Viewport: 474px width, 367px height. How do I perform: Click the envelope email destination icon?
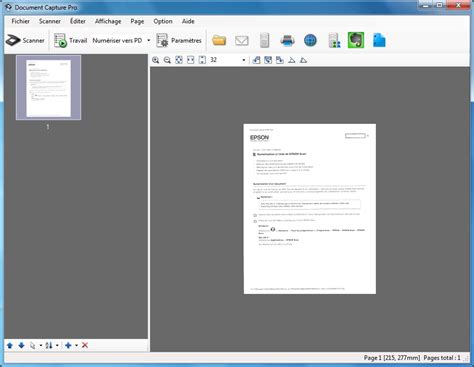coord(242,41)
